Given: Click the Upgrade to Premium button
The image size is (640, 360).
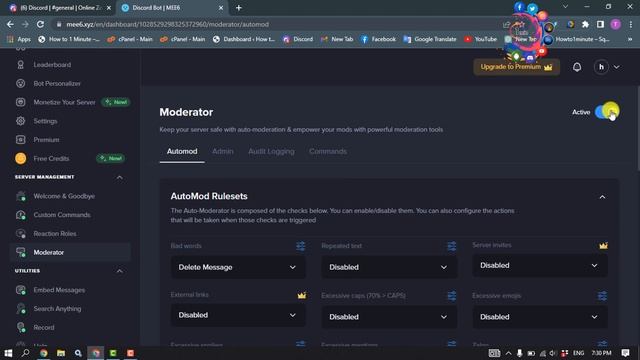Looking at the screenshot, I should [516, 67].
